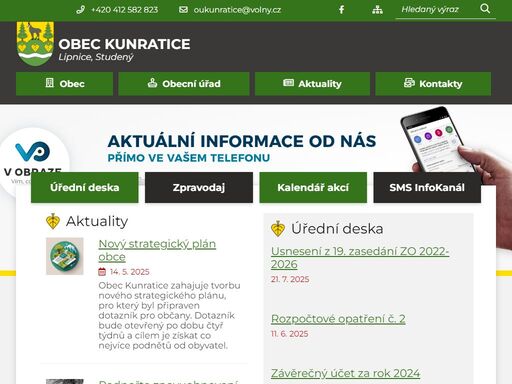512x384 pixels.
Task: Open the Kontakty menu
Action: (x=433, y=84)
